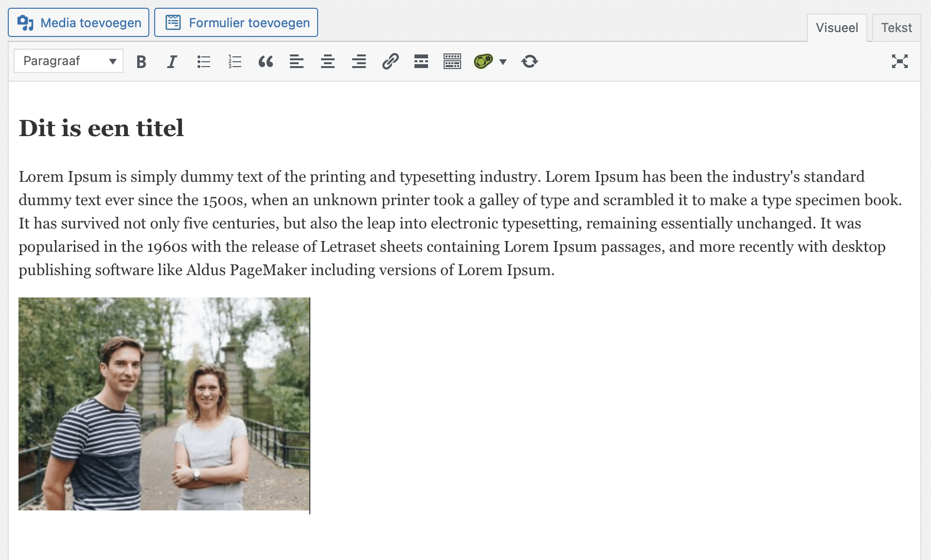Insert the Read More tag
The image size is (931, 560).
421,62
